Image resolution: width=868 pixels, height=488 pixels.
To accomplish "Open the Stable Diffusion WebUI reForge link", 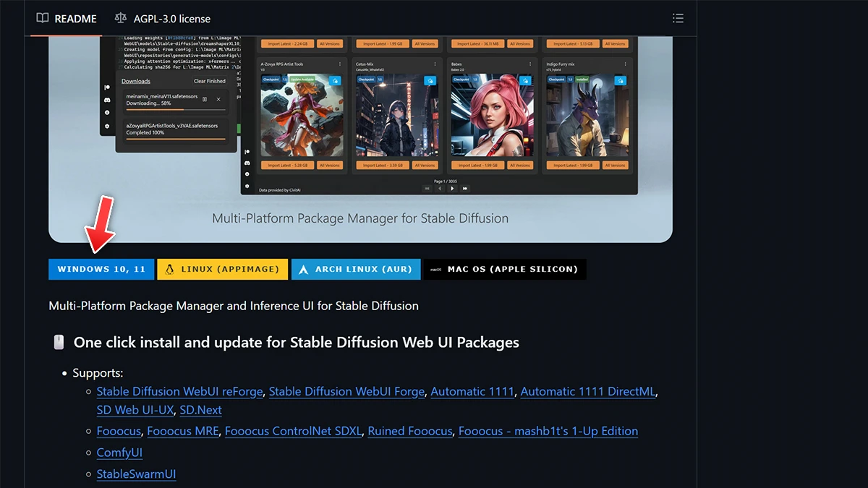I will pos(180,391).
